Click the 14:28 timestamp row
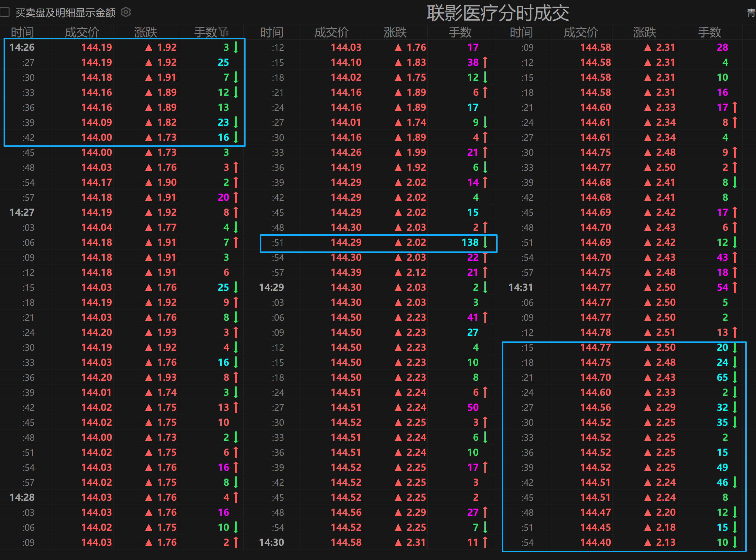This screenshot has height=560, width=756. point(22,497)
